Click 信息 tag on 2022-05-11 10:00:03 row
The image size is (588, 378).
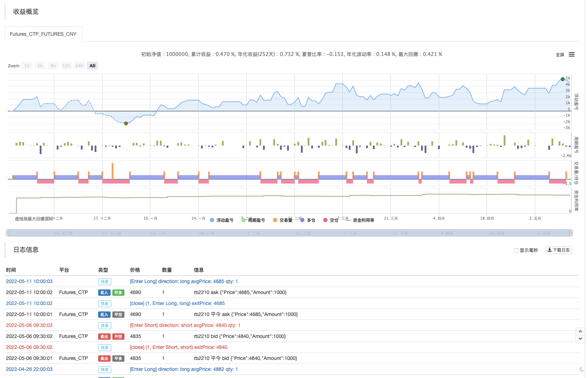[x=105, y=282]
